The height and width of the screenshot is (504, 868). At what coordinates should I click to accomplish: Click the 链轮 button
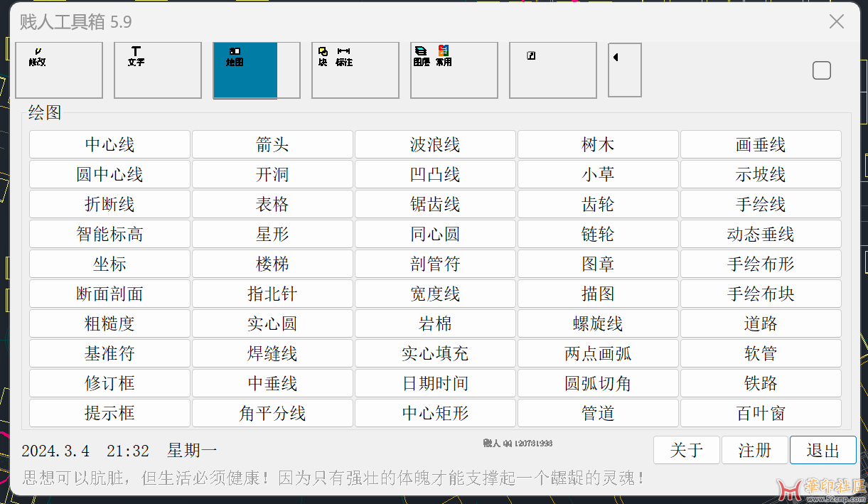[598, 234]
